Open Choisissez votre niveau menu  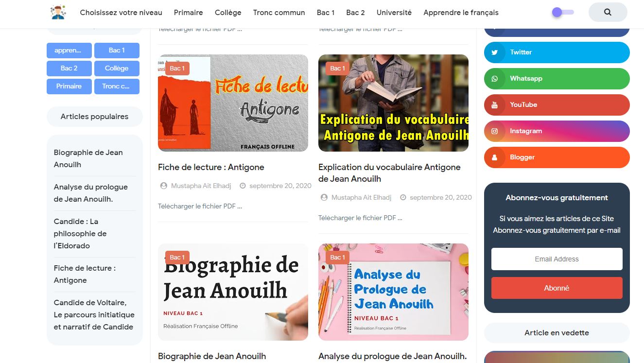point(121,13)
